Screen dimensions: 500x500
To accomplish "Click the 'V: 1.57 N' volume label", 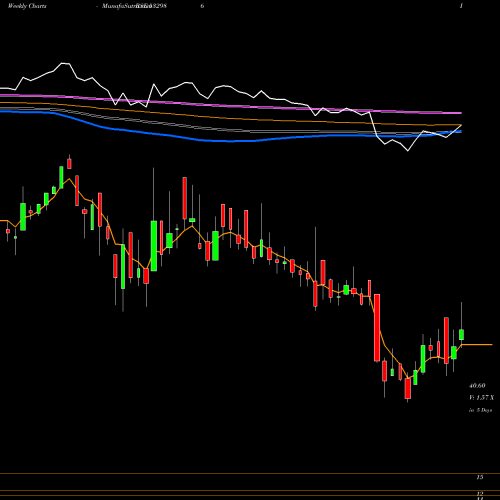I will click(x=481, y=398).
